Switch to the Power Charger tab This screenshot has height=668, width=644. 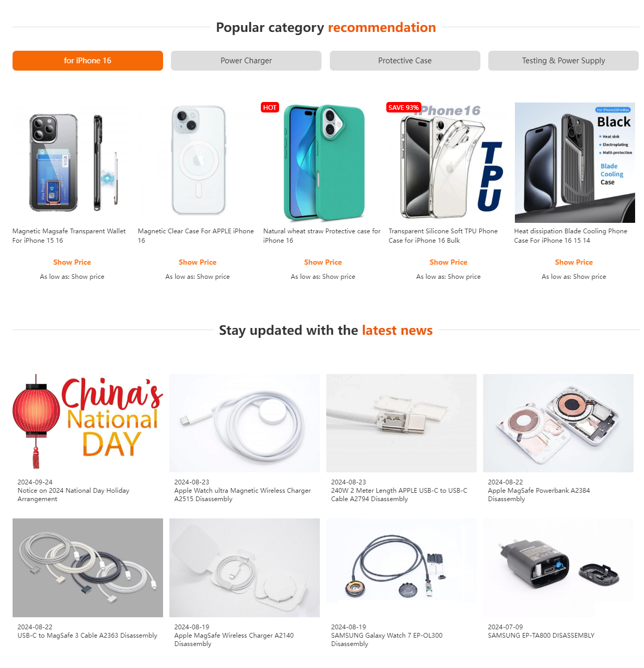point(246,61)
